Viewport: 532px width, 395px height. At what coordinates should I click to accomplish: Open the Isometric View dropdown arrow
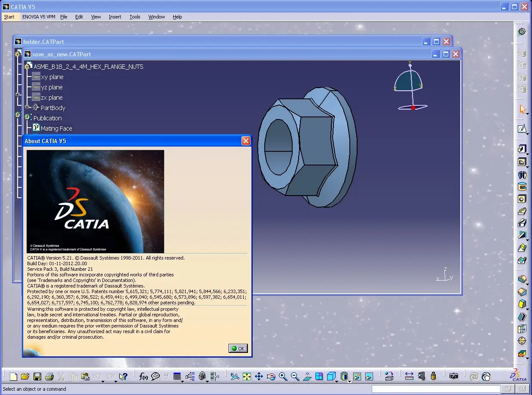337,381
